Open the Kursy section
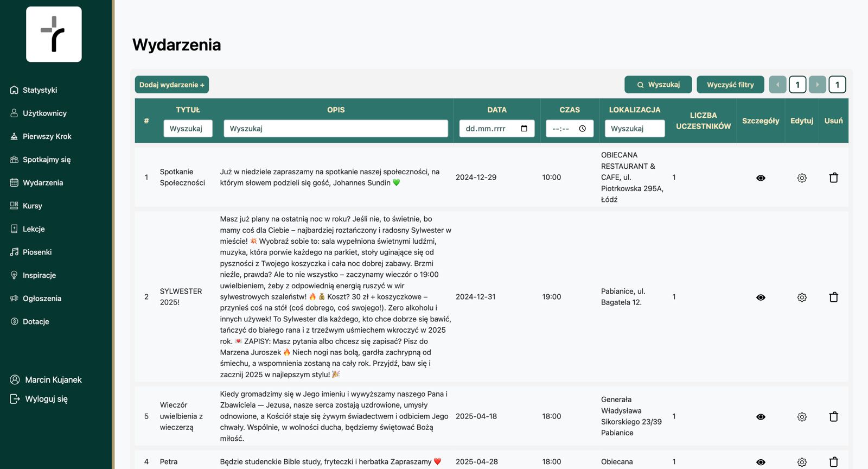The image size is (868, 469). (26, 206)
